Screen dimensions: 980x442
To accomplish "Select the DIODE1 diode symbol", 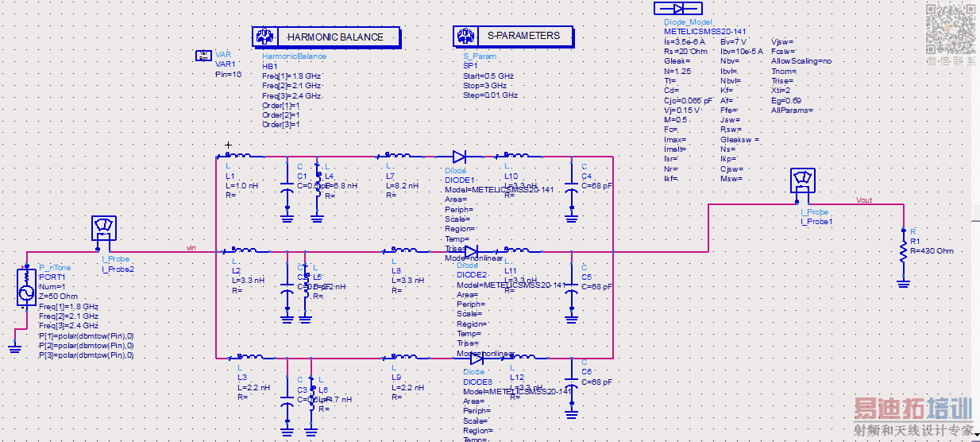I will point(459,157).
